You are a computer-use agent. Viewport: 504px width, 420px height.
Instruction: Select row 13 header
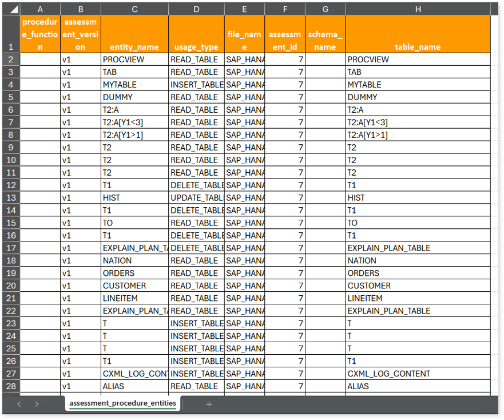coord(11,197)
